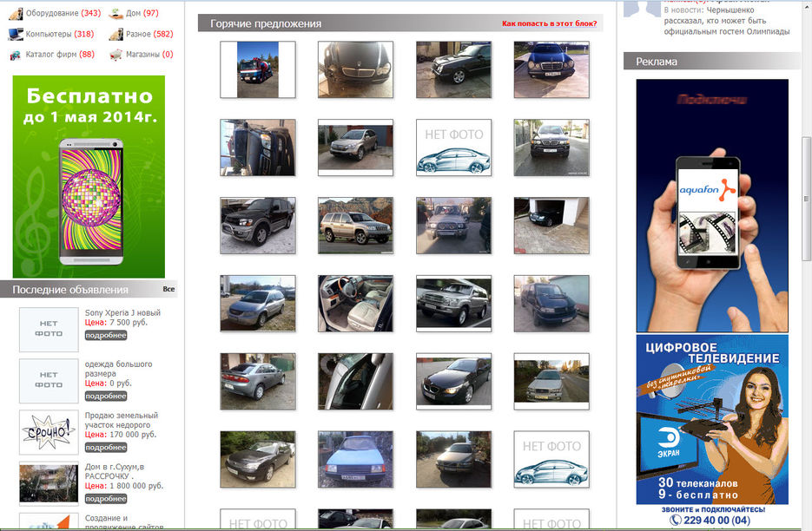Image resolution: width=812 pixels, height=531 pixels.
Task: Click the "Последние объявления" heading
Action: pyautogui.click(x=70, y=289)
